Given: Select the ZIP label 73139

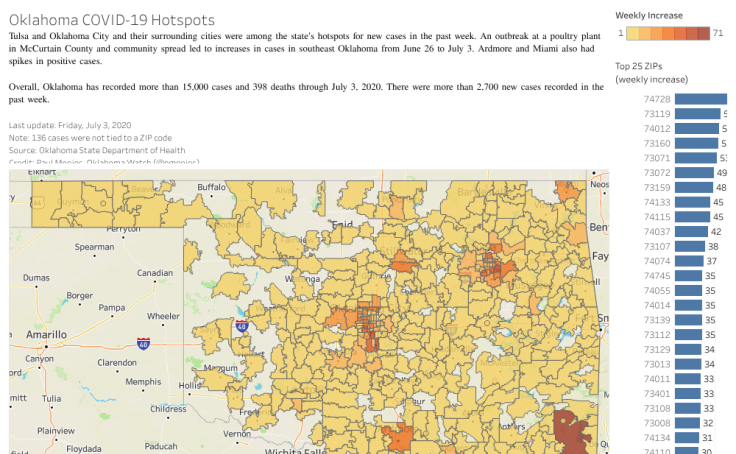Looking at the screenshot, I should (x=657, y=320).
